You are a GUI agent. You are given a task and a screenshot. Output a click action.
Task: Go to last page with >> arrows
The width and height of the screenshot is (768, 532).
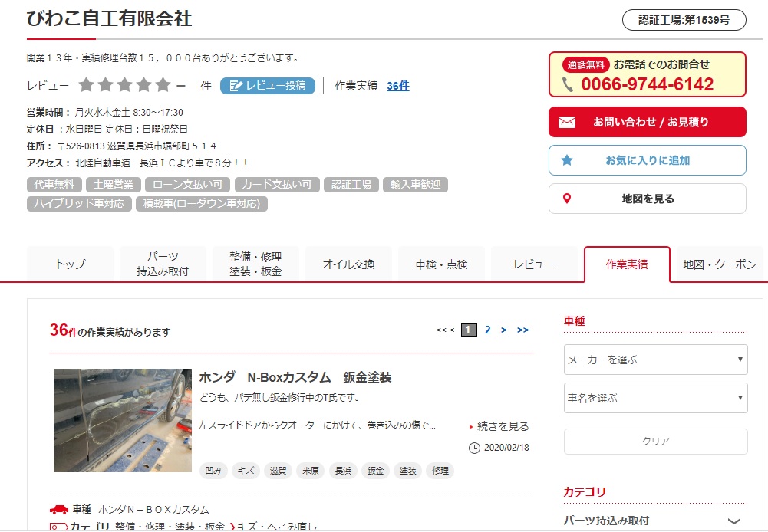coord(522,330)
